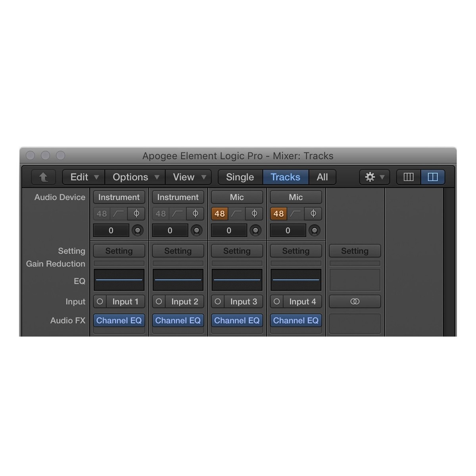Select the gain value field on Input 1

[111, 230]
